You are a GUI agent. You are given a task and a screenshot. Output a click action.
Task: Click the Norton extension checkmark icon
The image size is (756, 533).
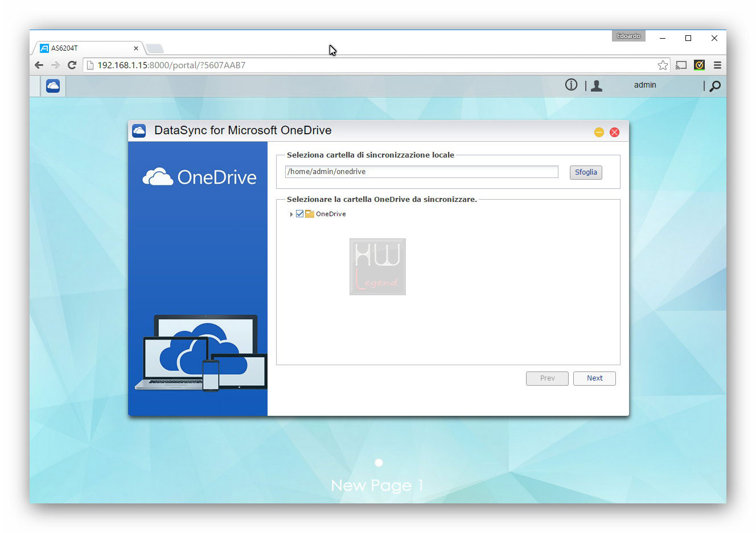[x=699, y=65]
